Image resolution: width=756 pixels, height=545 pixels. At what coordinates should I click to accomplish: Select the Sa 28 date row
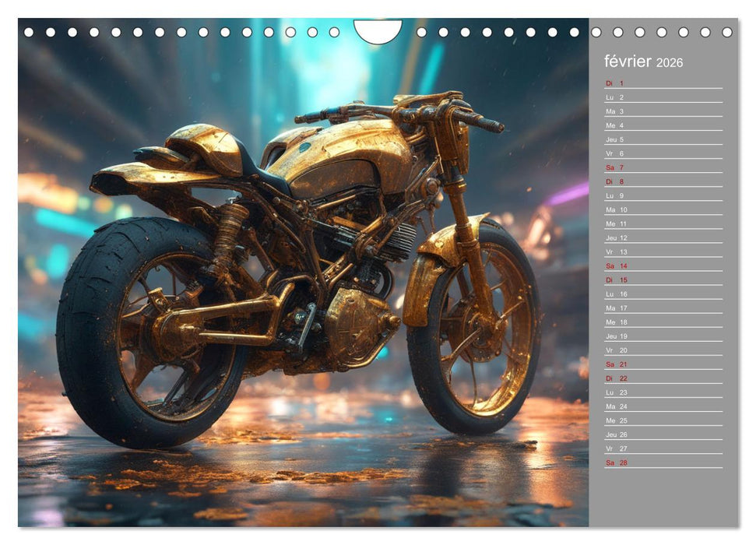pyautogui.click(x=663, y=462)
